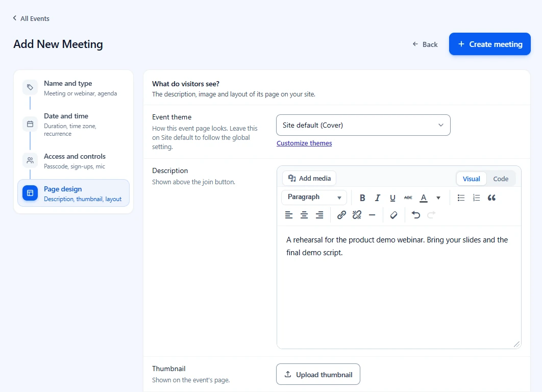Underline the selected text
Screen dimensions: 542x392
point(392,198)
